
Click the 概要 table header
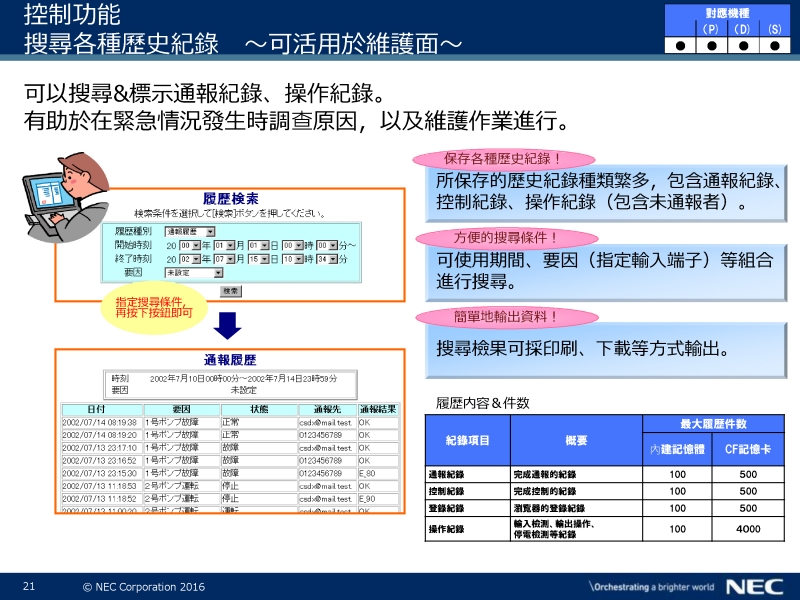pos(576,440)
